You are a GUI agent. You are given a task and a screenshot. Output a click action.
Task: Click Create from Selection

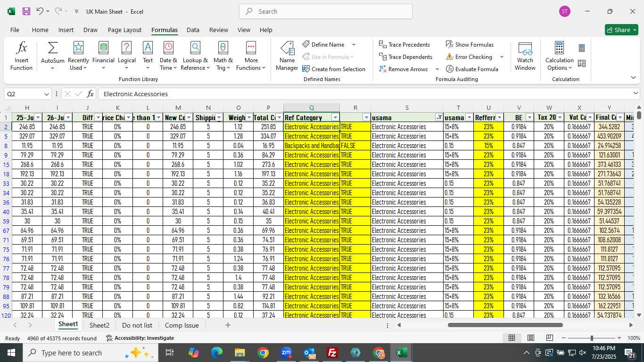[x=334, y=69]
